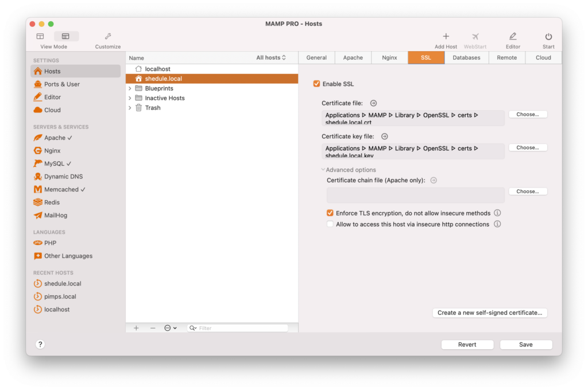Image resolution: width=588 pixels, height=390 pixels.
Task: Click minus button below hosts list
Action: (x=153, y=328)
